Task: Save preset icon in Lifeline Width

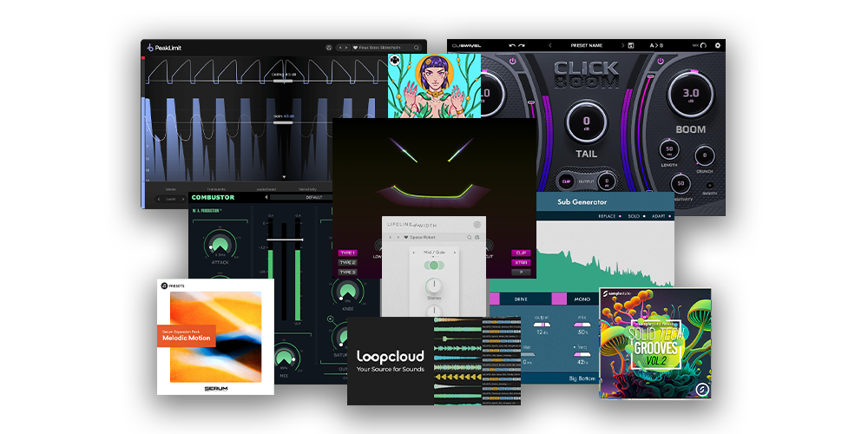Action: (x=477, y=238)
